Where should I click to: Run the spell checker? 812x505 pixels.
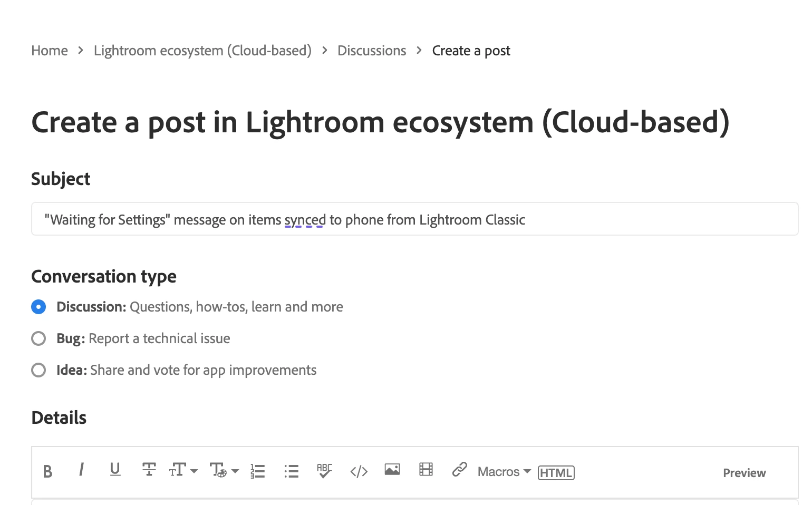pos(324,470)
